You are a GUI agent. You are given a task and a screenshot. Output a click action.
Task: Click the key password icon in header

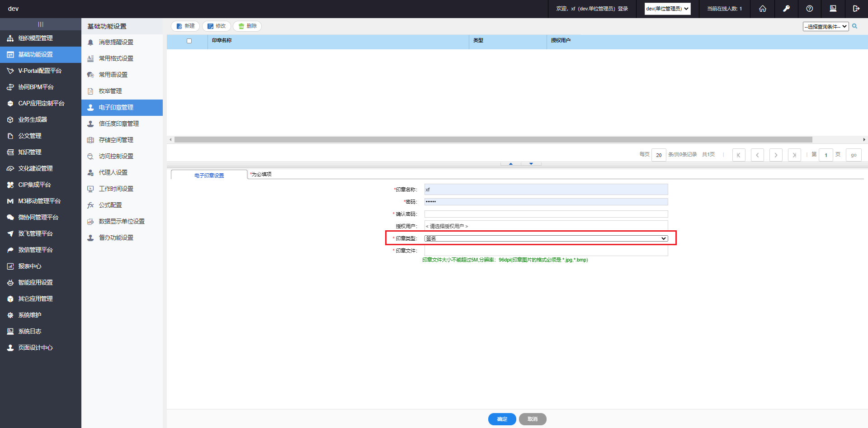(786, 9)
